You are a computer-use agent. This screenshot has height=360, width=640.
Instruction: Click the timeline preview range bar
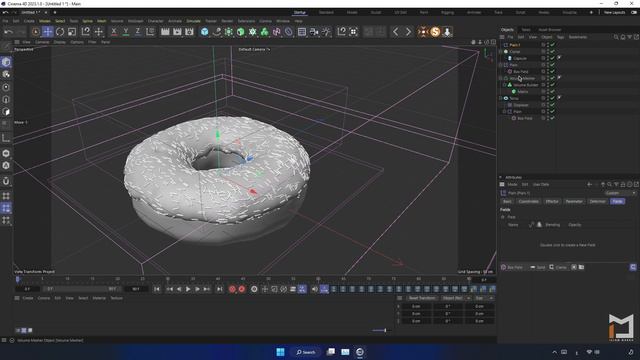coord(82,289)
